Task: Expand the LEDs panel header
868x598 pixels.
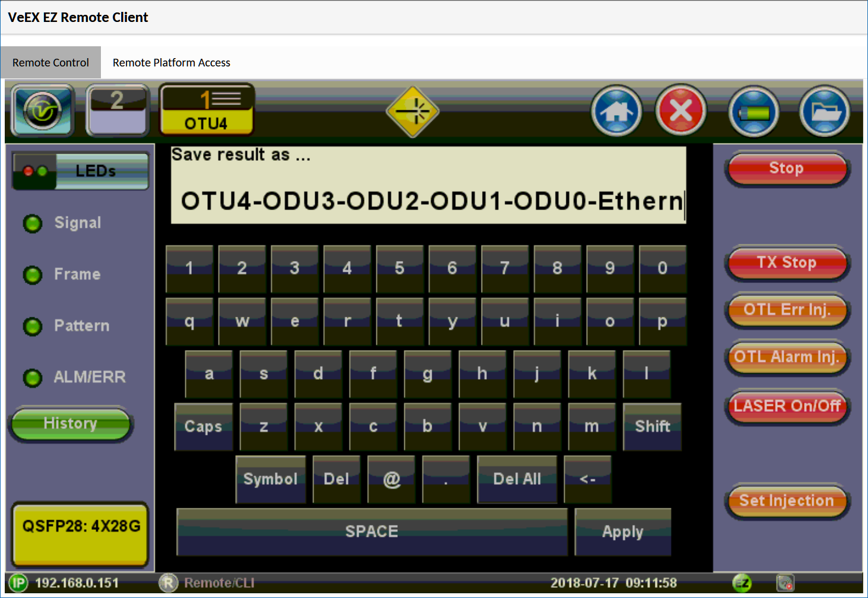Action: coord(81,171)
